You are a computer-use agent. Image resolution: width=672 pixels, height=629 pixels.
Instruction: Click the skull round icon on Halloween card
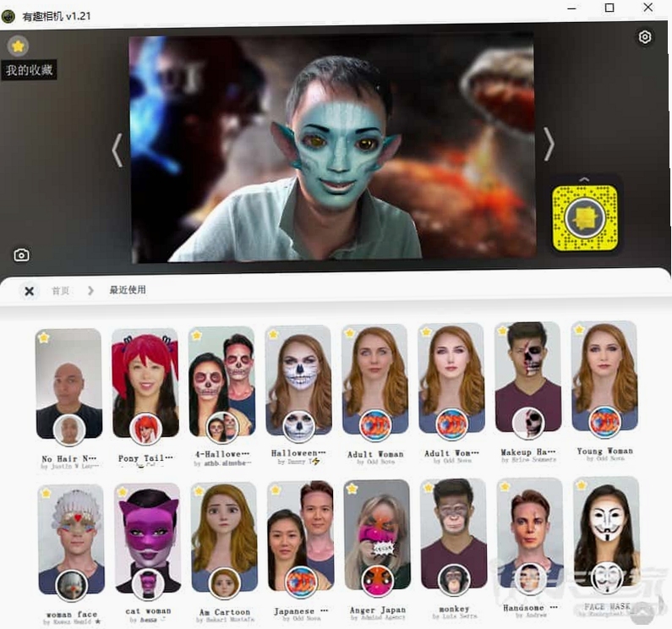coord(299,426)
